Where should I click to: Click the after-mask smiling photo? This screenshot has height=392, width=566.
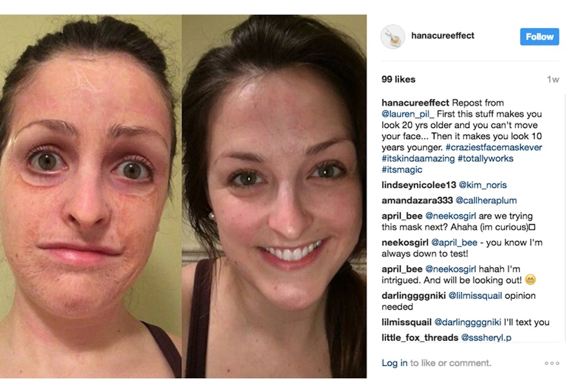click(274, 196)
